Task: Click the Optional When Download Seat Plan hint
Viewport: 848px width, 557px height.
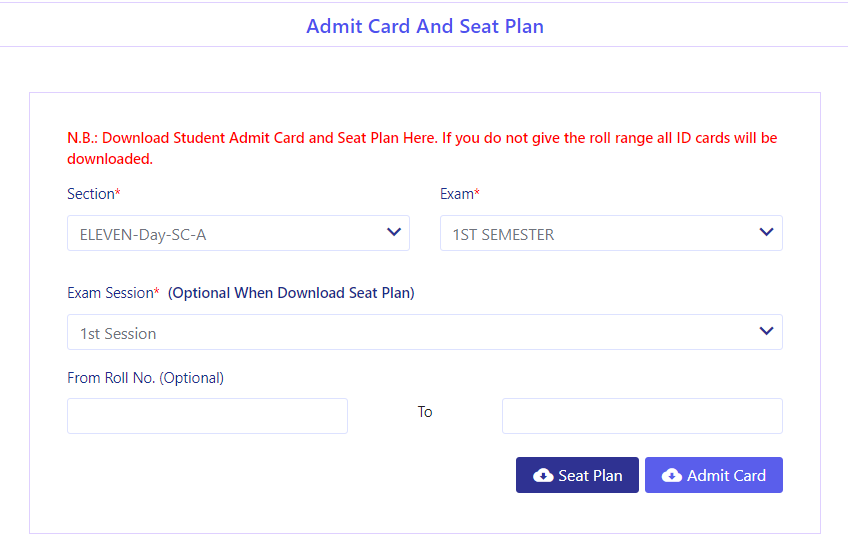Action: click(x=291, y=293)
